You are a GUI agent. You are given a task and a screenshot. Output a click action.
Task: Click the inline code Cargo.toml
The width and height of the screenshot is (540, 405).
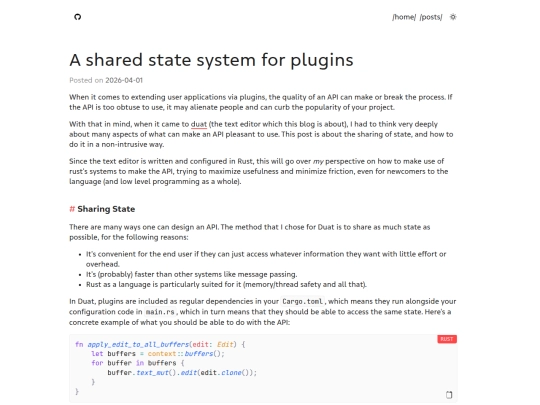[302, 301]
